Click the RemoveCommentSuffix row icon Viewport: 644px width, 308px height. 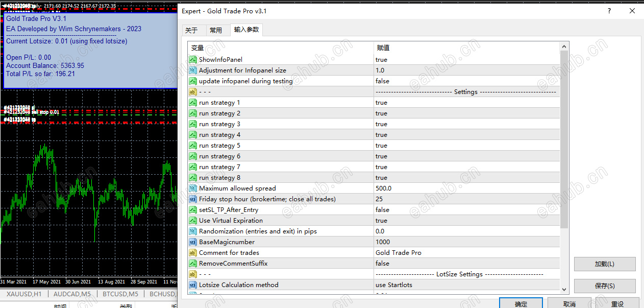193,264
